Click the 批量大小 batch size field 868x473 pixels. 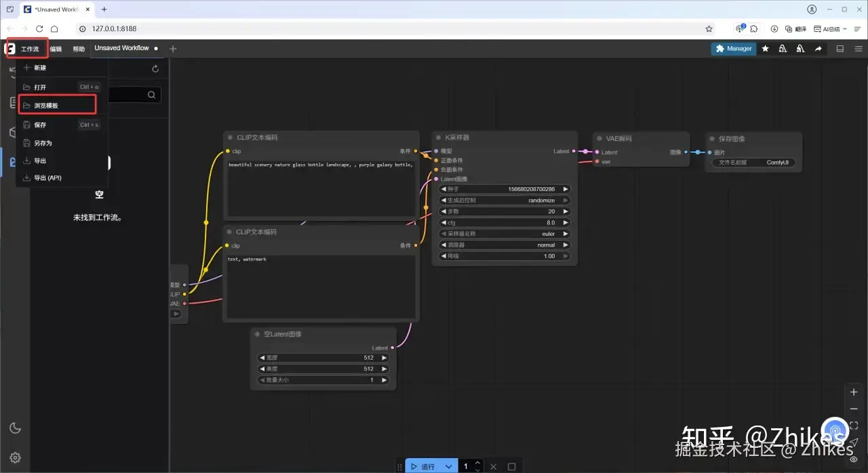(323, 380)
